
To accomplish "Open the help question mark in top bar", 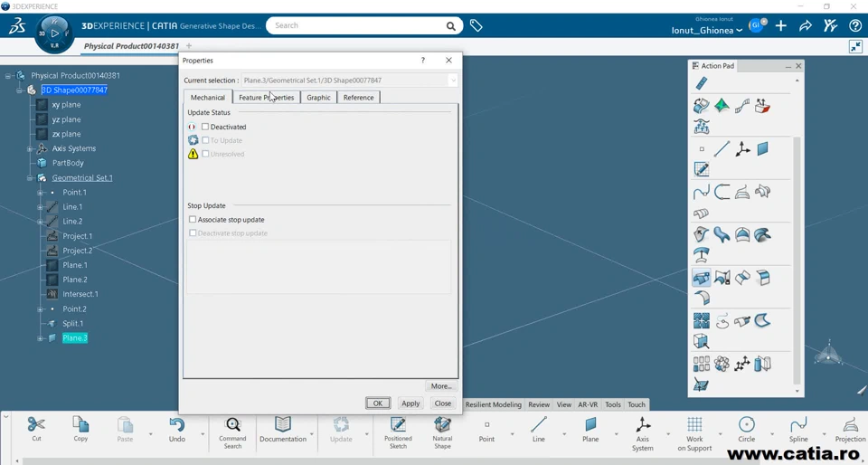I will point(855,25).
